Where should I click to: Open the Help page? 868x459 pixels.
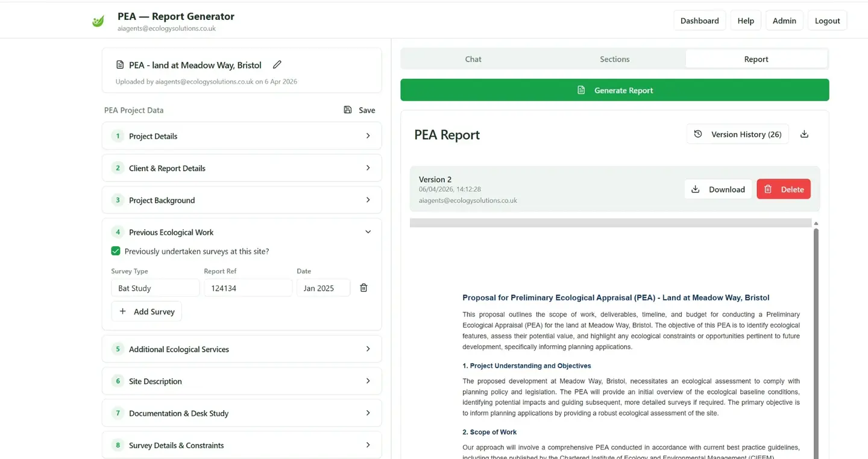pos(746,21)
